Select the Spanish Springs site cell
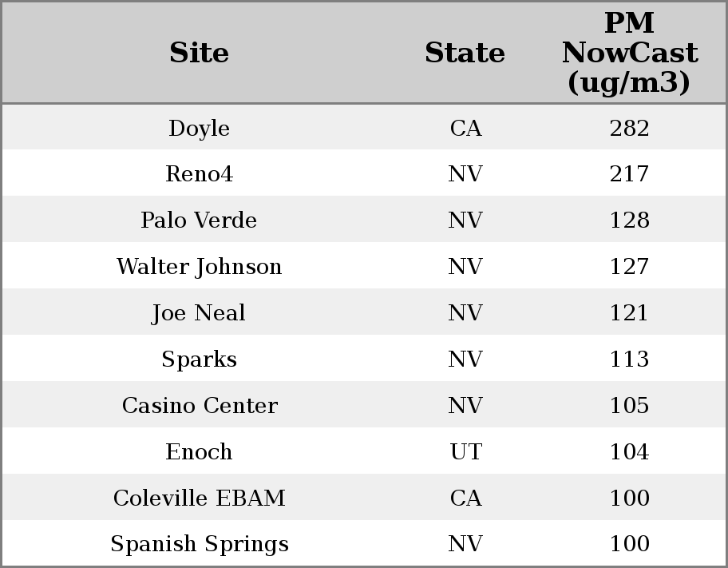This screenshot has height=568, width=728. tap(199, 544)
